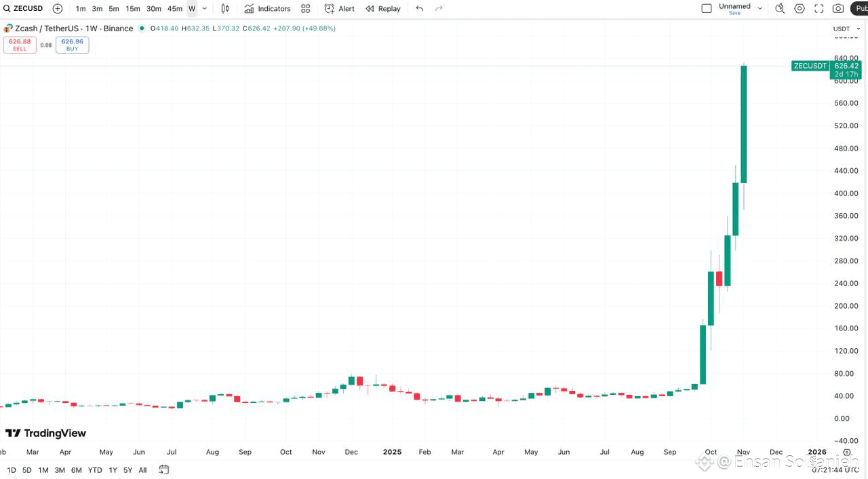Select the 3M date range
Screen dimensions: 868x479
pyautogui.click(x=60, y=470)
